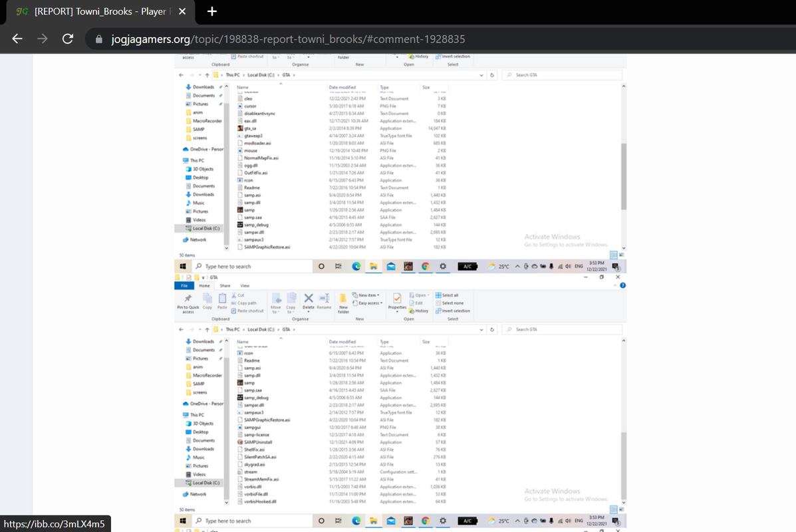This screenshot has height=532, width=796.
Task: Click the blue Explorer help icon
Action: pyautogui.click(x=623, y=285)
